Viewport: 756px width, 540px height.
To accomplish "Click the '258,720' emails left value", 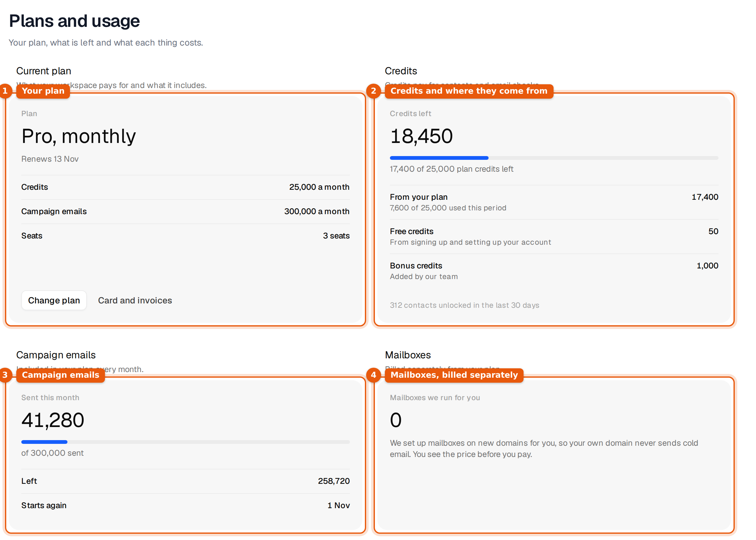I will coord(333,481).
